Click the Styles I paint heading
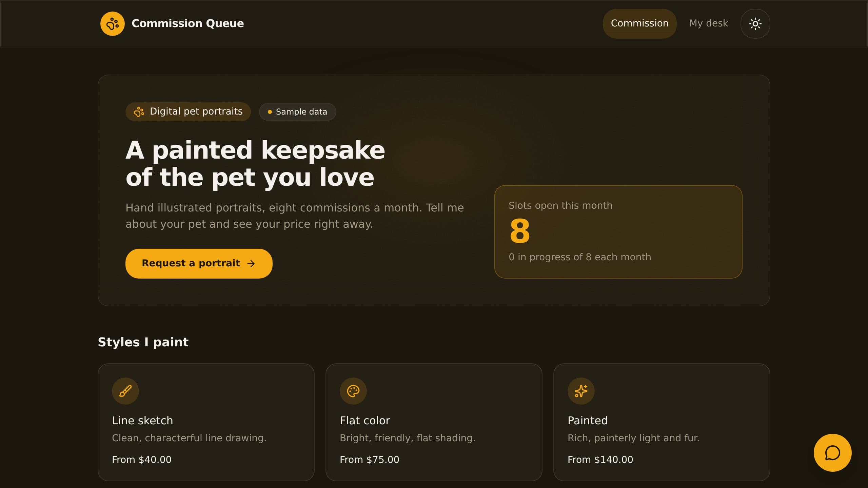Image resolution: width=868 pixels, height=488 pixels. 143,342
